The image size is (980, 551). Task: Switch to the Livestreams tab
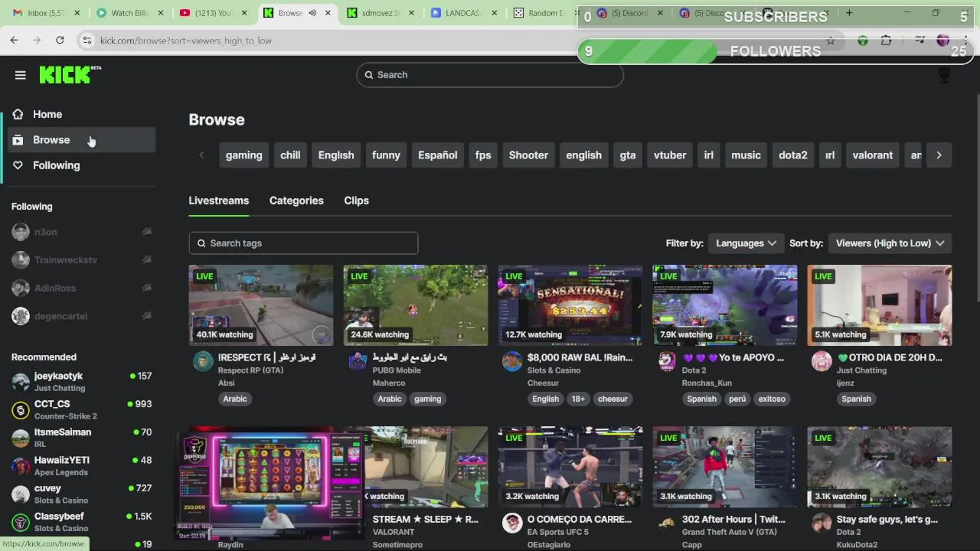(219, 201)
